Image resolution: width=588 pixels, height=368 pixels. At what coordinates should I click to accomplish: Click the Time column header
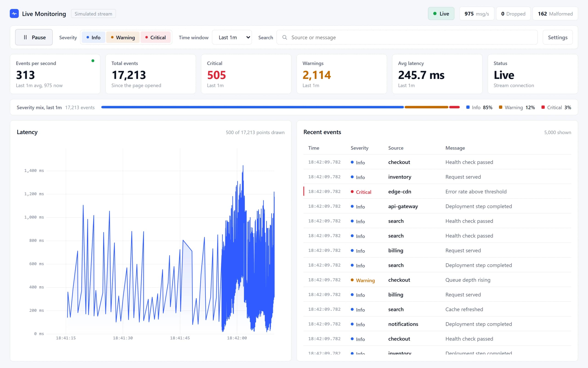click(x=314, y=148)
